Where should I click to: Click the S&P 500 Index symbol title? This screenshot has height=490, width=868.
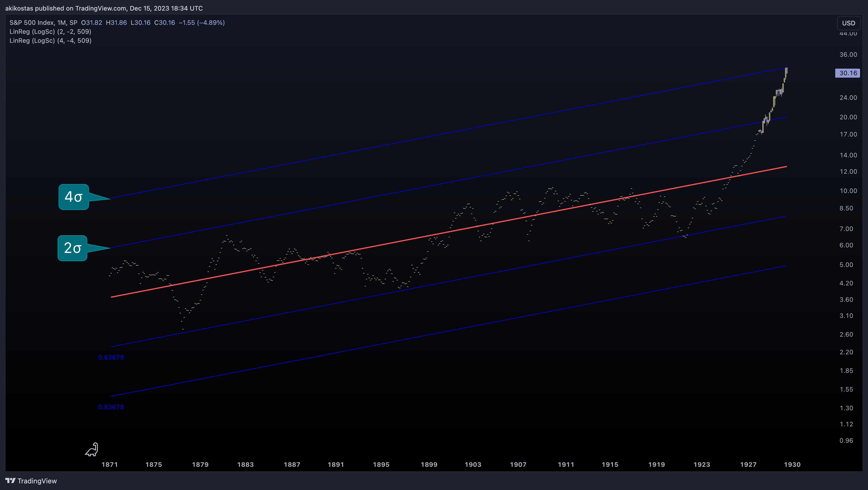coord(32,22)
